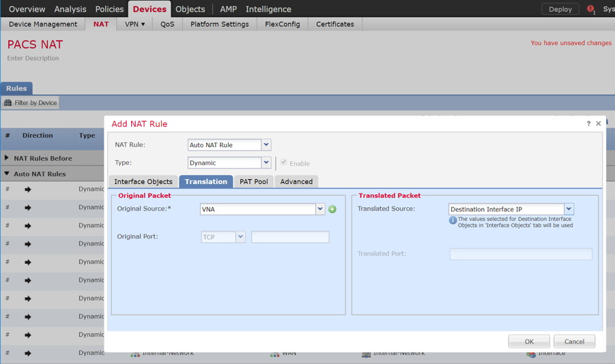Screen dimensions: 615x364
Task: Collapse the Auto NAT Rules section
Action: click(x=7, y=174)
